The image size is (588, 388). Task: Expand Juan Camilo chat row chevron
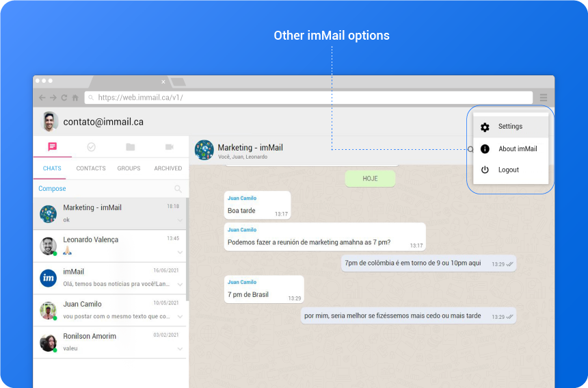[180, 317]
